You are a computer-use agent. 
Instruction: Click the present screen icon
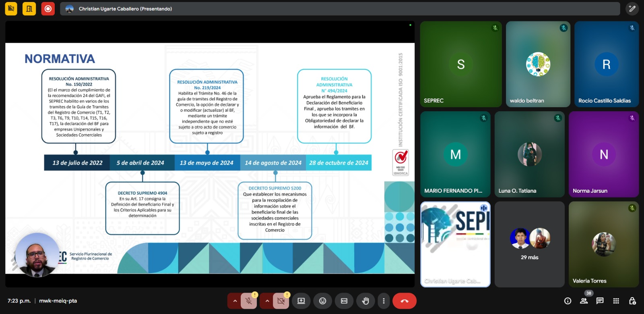(301, 301)
